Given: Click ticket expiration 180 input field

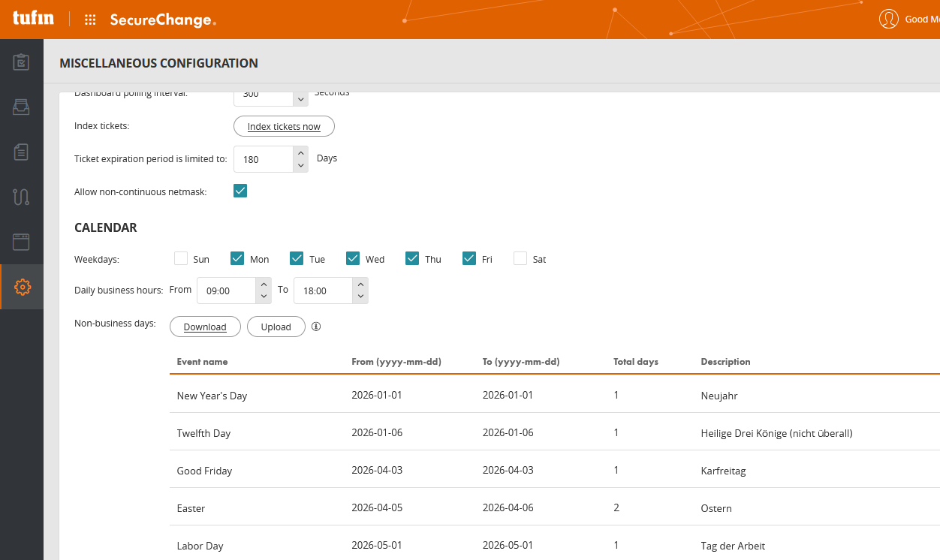Looking at the screenshot, I should click(264, 159).
